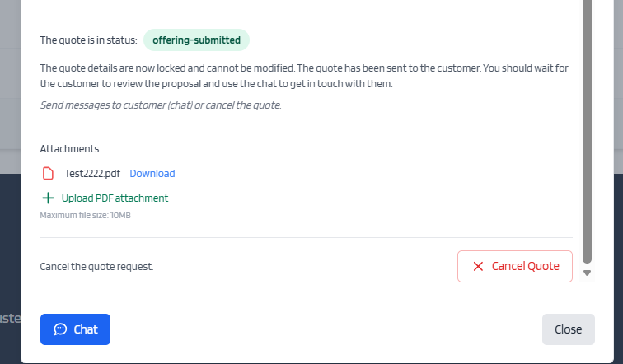
Task: Click the red PDF file icon
Action: point(48,174)
